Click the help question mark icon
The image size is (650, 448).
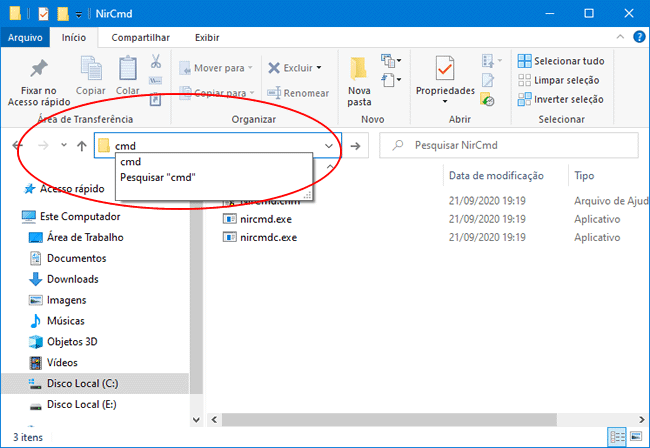[637, 38]
